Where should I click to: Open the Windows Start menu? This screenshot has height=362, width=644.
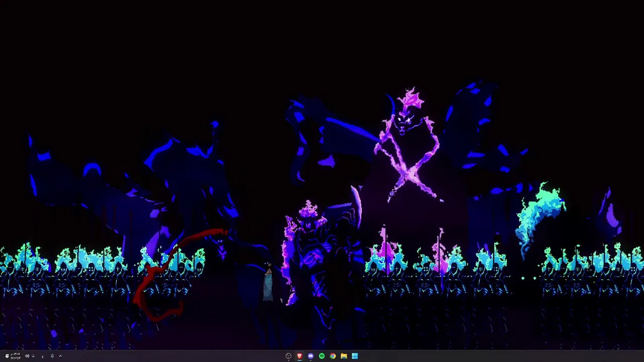355,356
